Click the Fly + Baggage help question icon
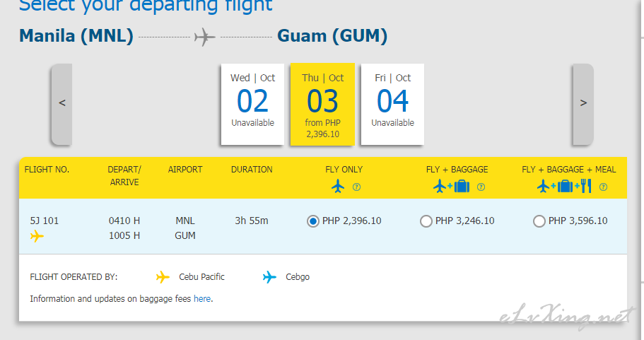 coord(481,187)
